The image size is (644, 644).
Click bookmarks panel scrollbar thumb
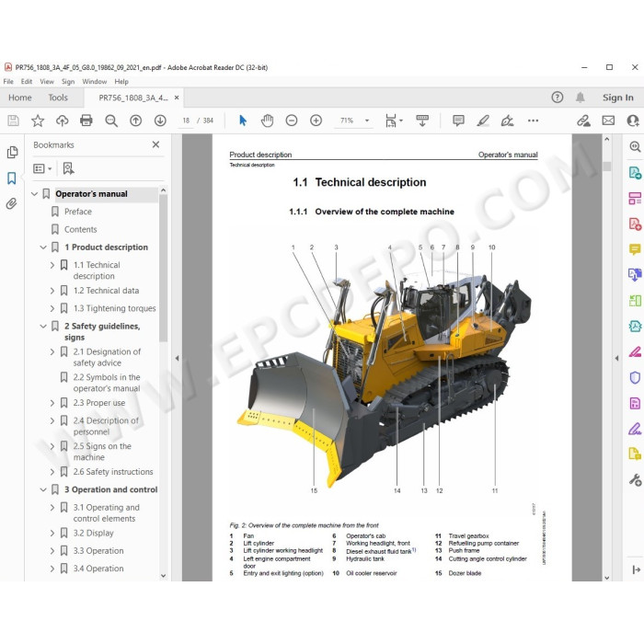(x=163, y=269)
